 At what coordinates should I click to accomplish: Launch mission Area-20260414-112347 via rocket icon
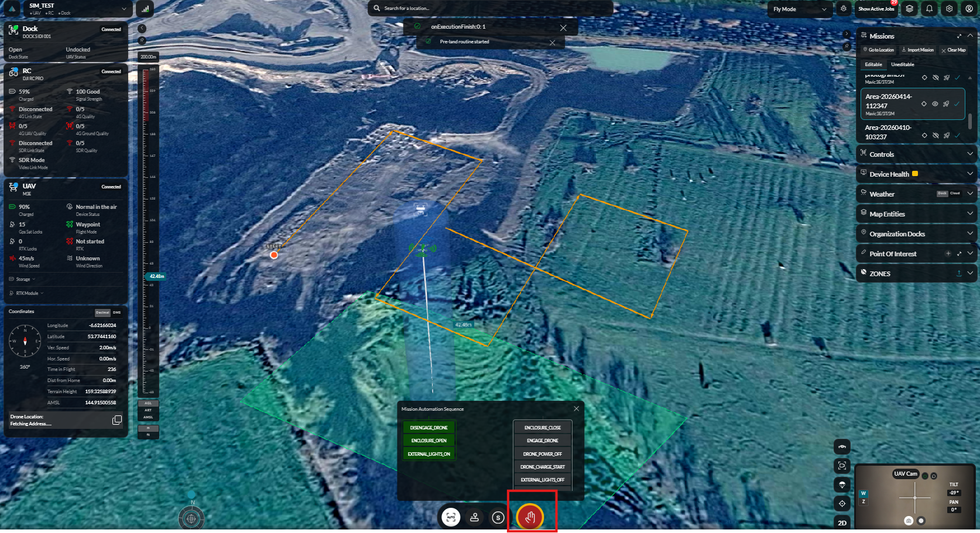[946, 104]
